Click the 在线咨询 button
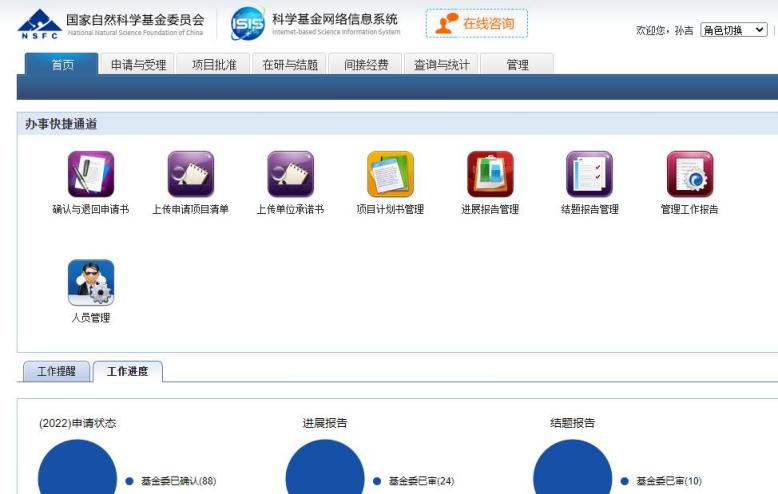This screenshot has height=494, width=778. tap(476, 24)
